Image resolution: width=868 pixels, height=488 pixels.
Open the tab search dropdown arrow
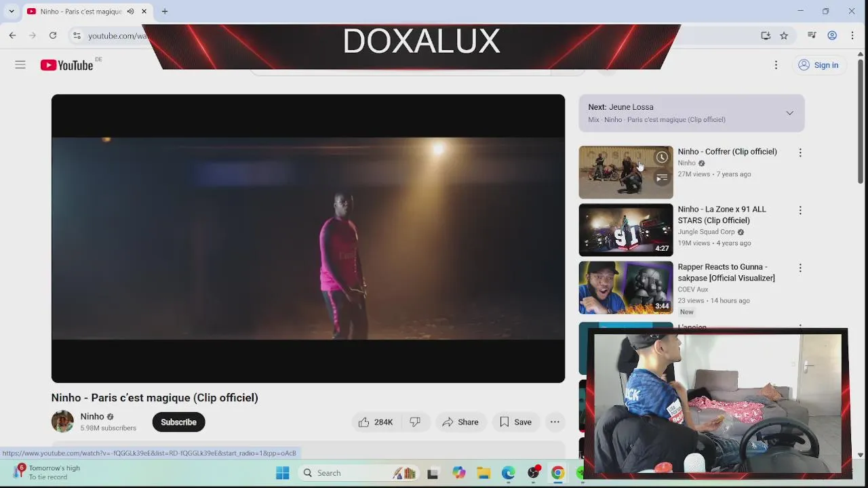point(12,12)
